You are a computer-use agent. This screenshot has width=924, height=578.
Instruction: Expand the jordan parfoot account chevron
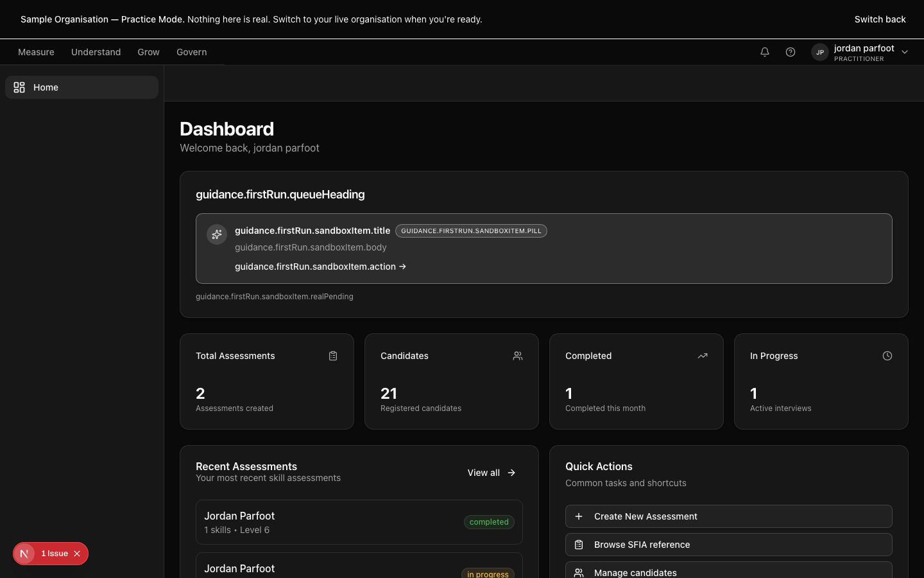905,52
